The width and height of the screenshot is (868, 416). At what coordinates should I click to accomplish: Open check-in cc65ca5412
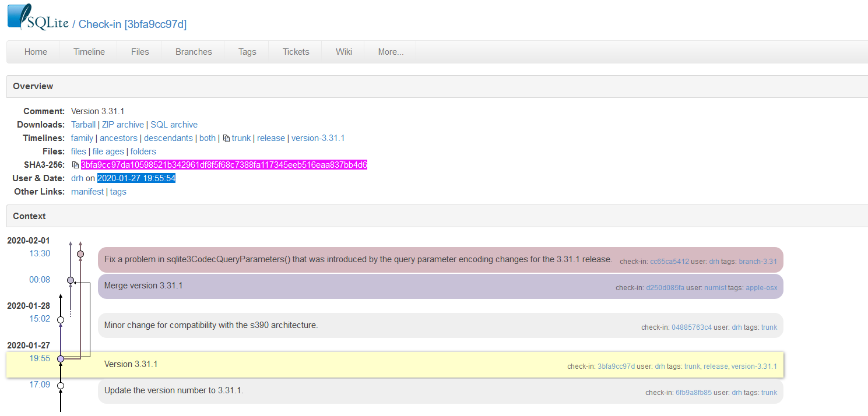point(669,262)
